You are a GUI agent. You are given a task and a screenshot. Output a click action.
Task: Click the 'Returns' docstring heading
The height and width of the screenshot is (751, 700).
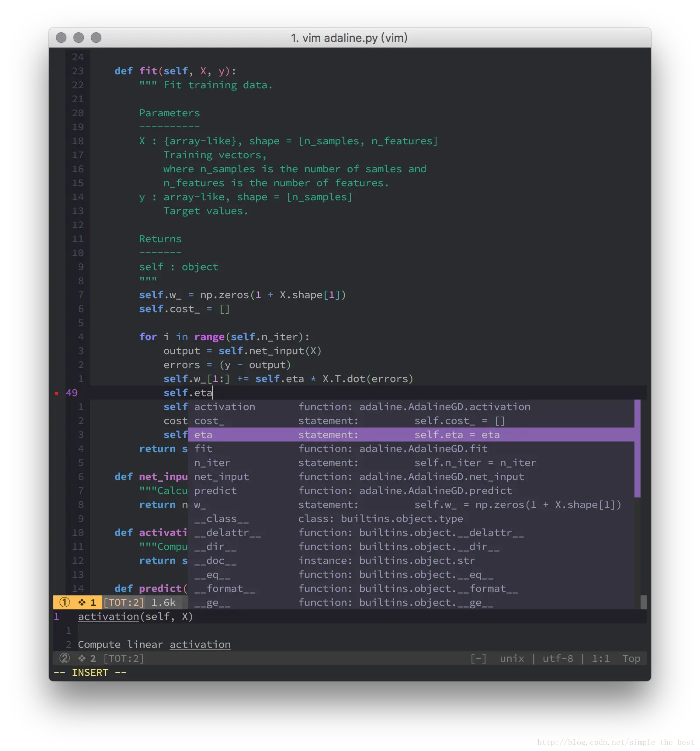160,239
